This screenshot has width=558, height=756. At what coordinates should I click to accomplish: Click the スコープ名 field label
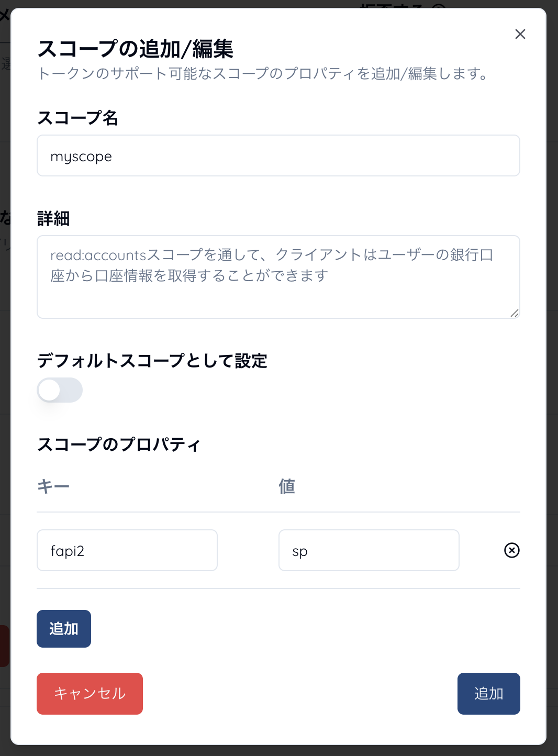[x=77, y=118]
